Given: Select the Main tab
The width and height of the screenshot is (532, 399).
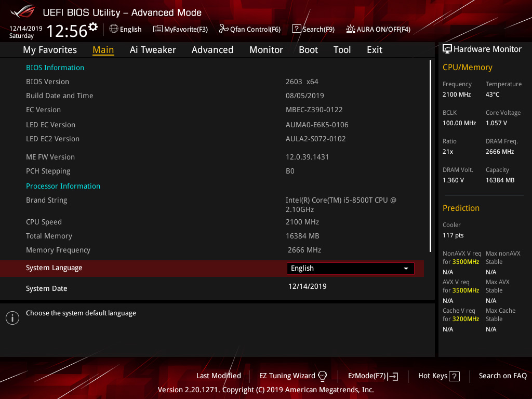Looking at the screenshot, I should coord(103,50).
